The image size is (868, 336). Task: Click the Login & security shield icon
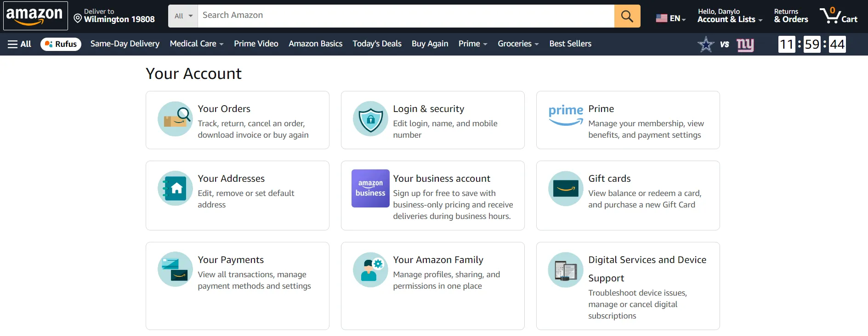click(x=370, y=119)
